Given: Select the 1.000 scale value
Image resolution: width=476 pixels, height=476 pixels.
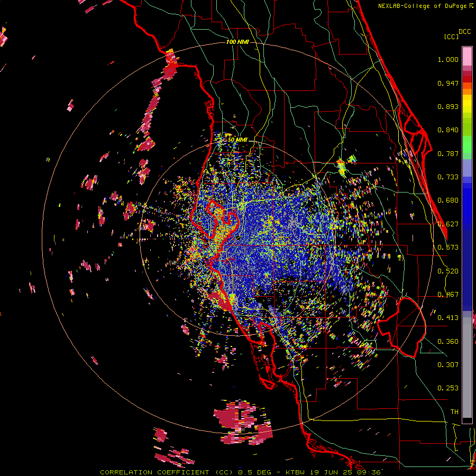Looking at the screenshot, I should click(448, 59).
